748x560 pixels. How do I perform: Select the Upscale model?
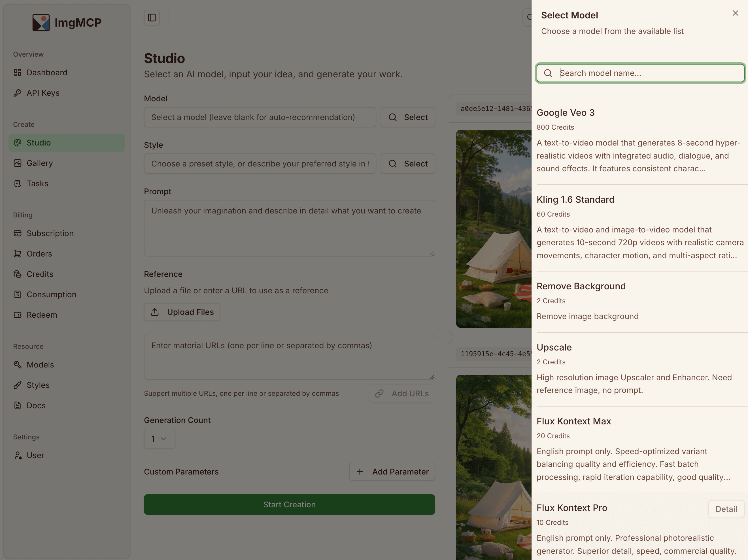(x=640, y=369)
